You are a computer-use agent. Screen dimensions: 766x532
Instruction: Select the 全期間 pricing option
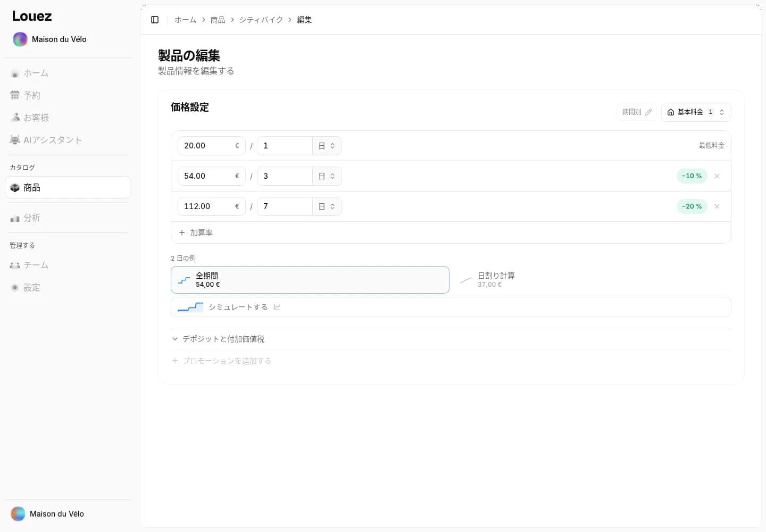click(310, 280)
